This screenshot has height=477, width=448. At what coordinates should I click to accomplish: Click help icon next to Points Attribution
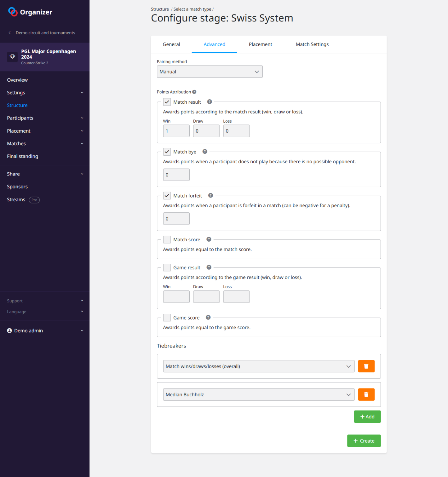(194, 92)
